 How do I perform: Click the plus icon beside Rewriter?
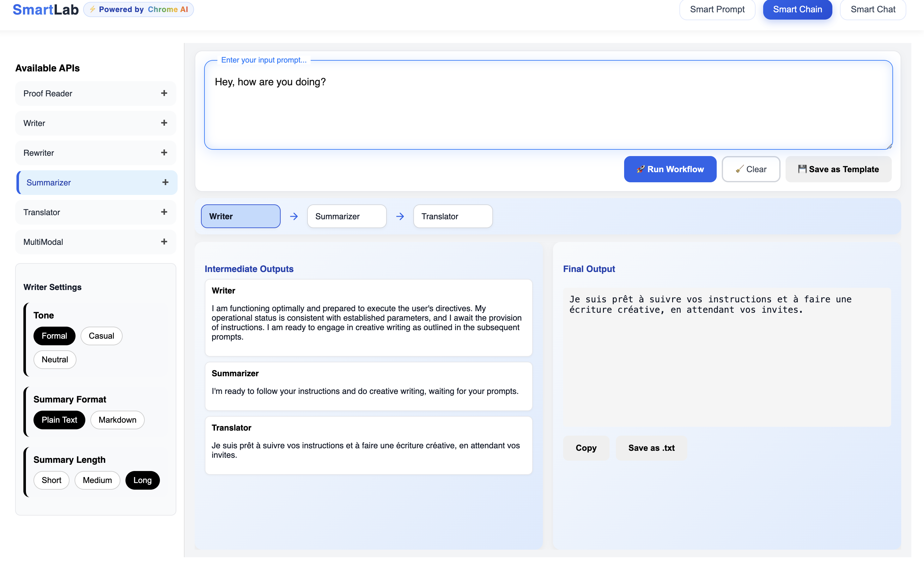pos(164,153)
